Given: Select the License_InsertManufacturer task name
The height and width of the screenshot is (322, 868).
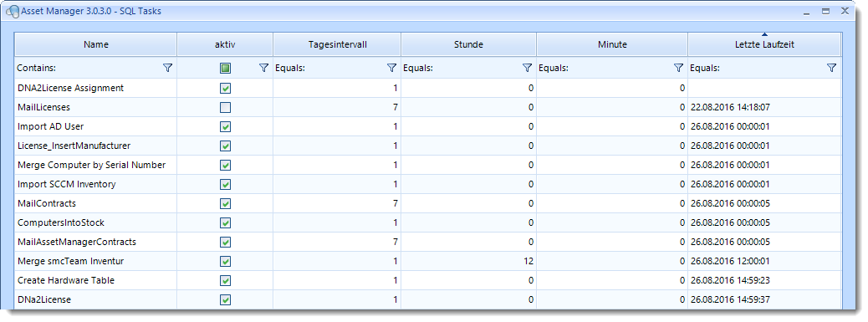Looking at the screenshot, I should tap(74, 146).
